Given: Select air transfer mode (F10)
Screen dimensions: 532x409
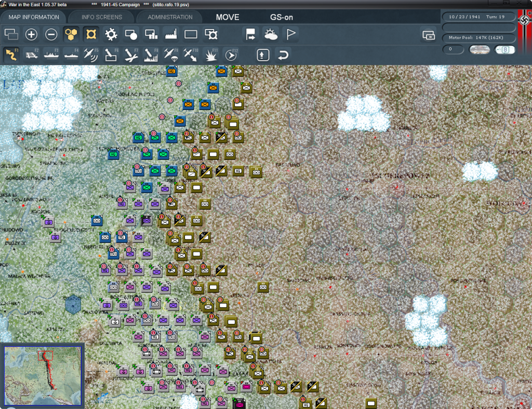Looking at the screenshot, I should [x=191, y=54].
